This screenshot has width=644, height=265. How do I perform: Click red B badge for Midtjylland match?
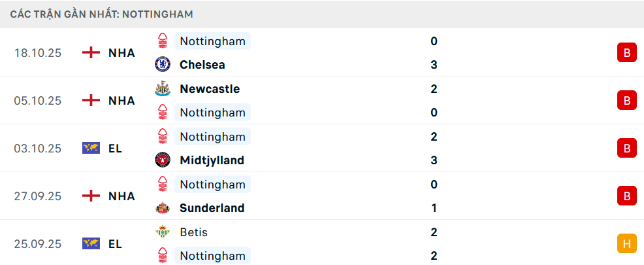coord(626,149)
